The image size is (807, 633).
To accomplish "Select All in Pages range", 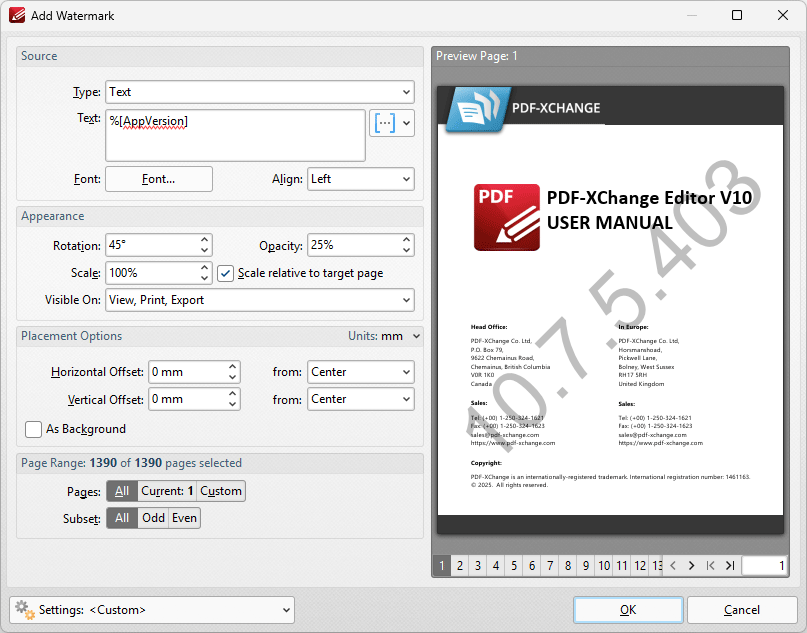I will click(x=122, y=491).
